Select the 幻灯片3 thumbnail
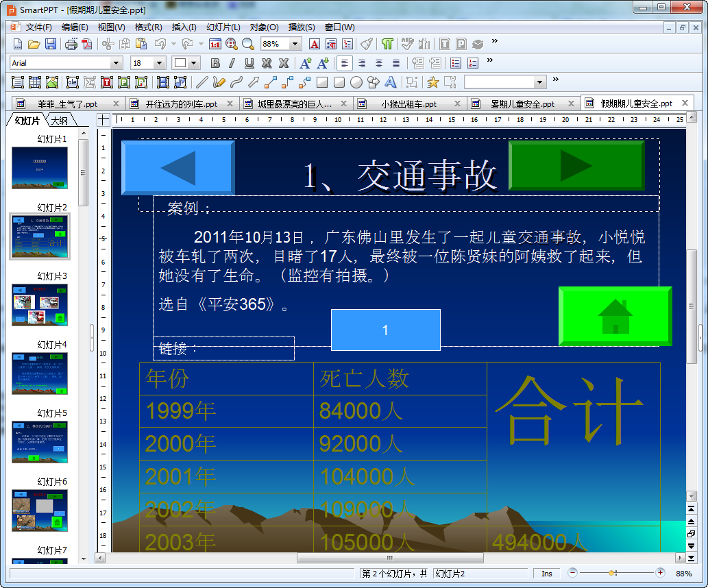 coord(40,305)
